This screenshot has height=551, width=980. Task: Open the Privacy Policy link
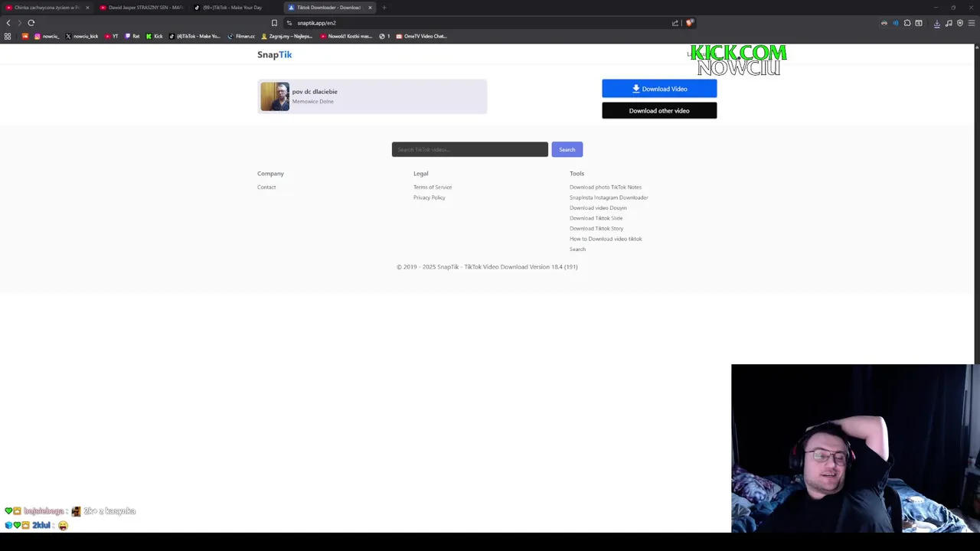[x=430, y=197]
